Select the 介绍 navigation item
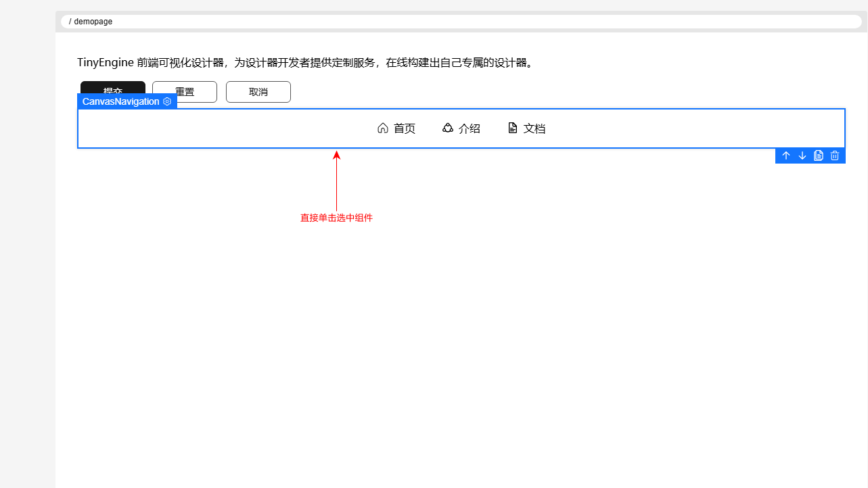This screenshot has height=488, width=868. 470,128
